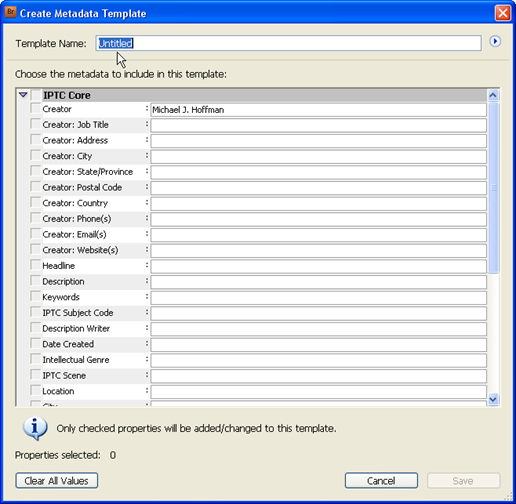
Task: Click the Creator: Country input field
Action: (x=318, y=204)
